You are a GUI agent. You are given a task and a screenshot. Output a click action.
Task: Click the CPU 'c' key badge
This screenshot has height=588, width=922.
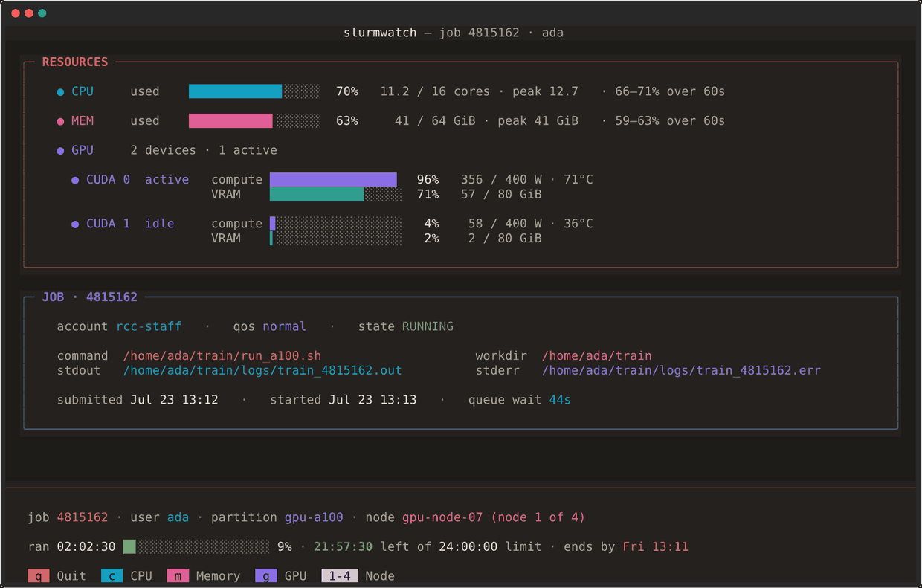coord(112,575)
